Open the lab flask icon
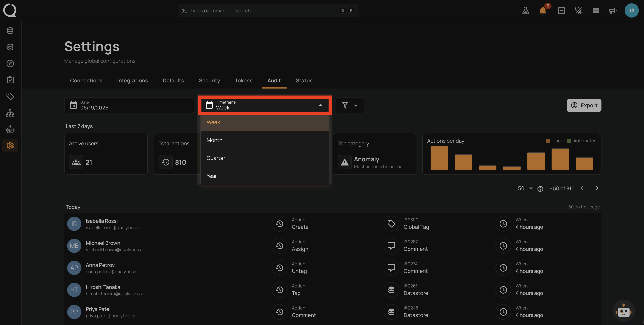Viewport: 644px width, 325px height. coord(526,10)
